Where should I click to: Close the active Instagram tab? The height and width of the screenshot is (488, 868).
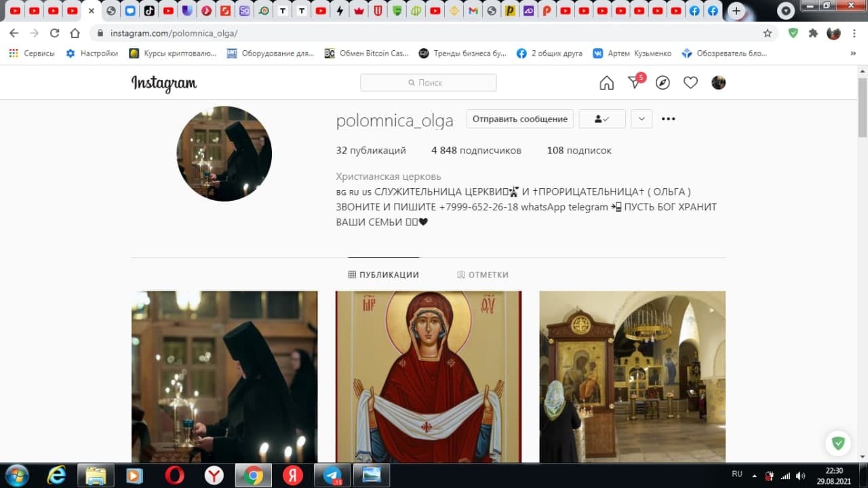(92, 11)
